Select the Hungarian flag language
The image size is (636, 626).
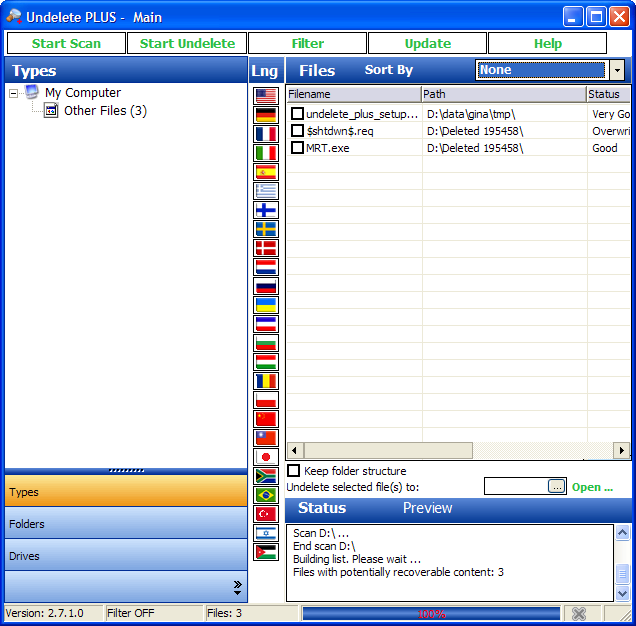pyautogui.click(x=266, y=362)
